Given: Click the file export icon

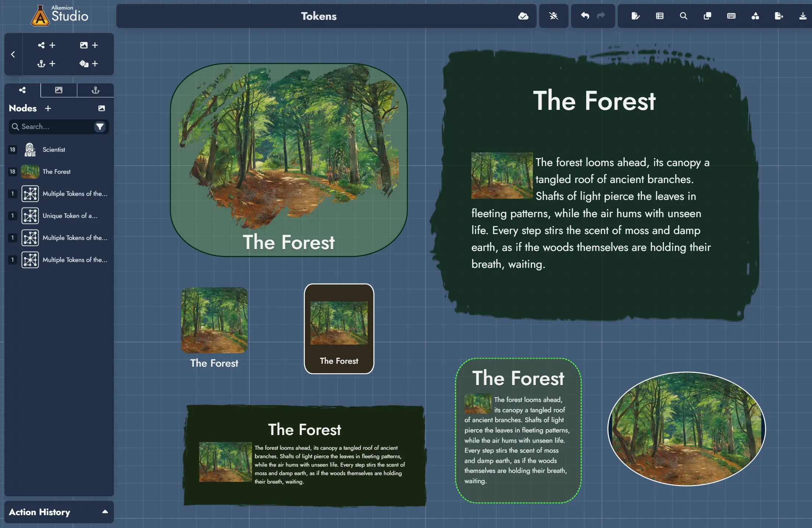Looking at the screenshot, I should [x=779, y=16].
